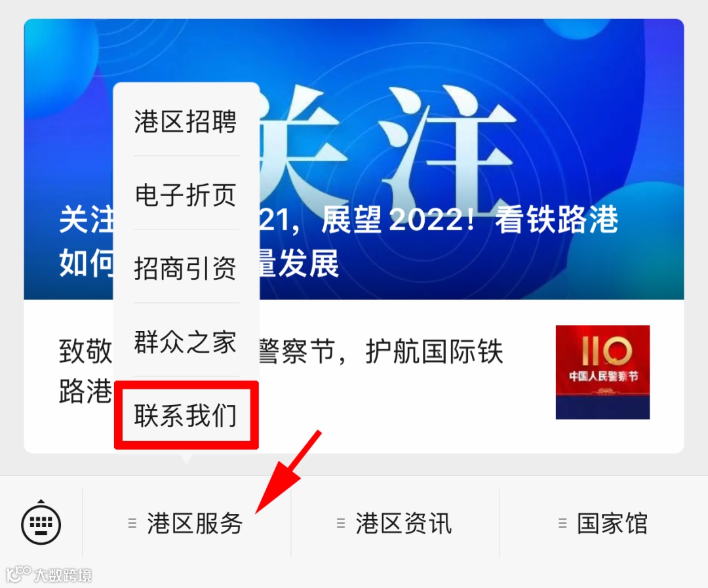Open the 港区资讯 bottom menu
This screenshot has width=708, height=588.
point(395,523)
